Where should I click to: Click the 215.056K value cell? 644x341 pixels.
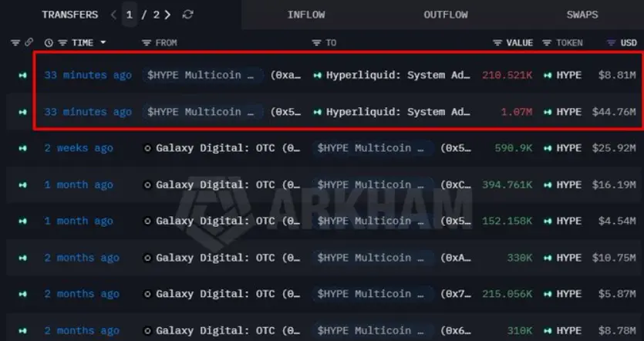(x=507, y=294)
